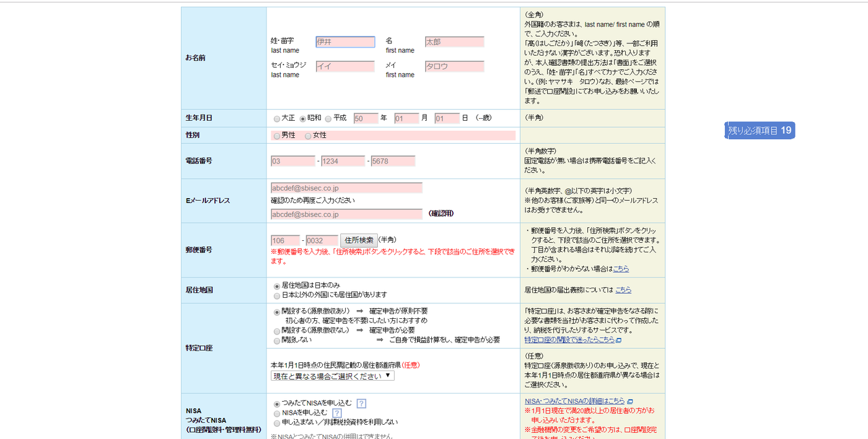This screenshot has height=439, width=868.
Task: Click the 生年月日 row label
Action: 199,118
